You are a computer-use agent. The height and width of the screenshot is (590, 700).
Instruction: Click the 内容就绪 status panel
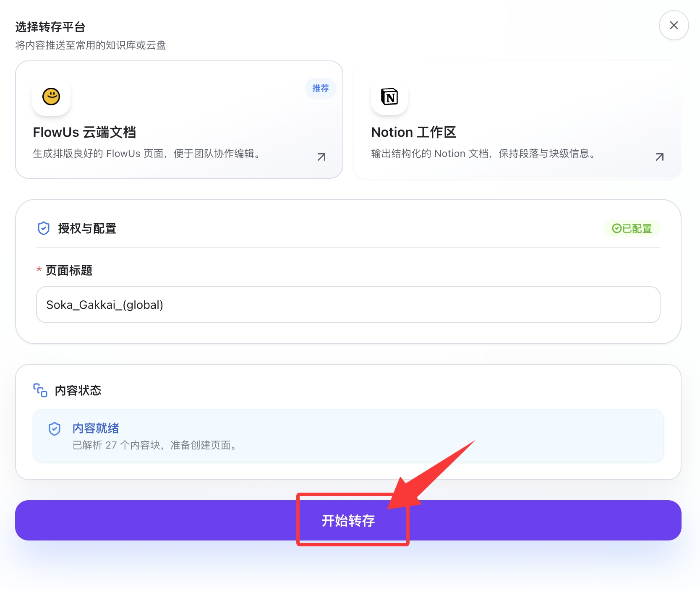click(x=347, y=436)
